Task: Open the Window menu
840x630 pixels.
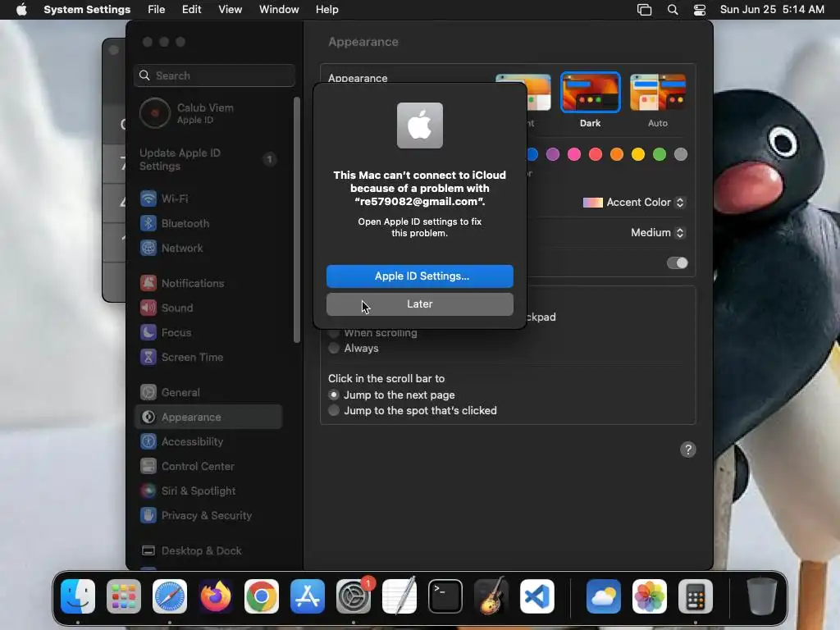Action: pos(279,10)
